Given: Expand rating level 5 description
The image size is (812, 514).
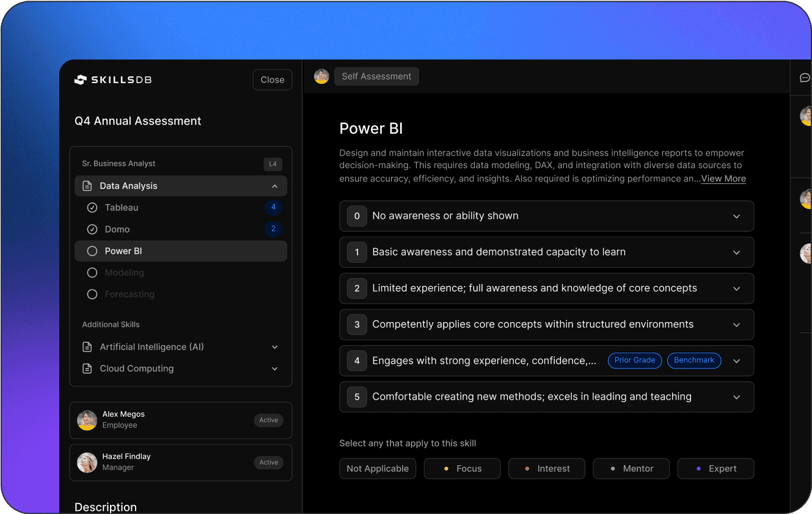Looking at the screenshot, I should [x=736, y=397].
